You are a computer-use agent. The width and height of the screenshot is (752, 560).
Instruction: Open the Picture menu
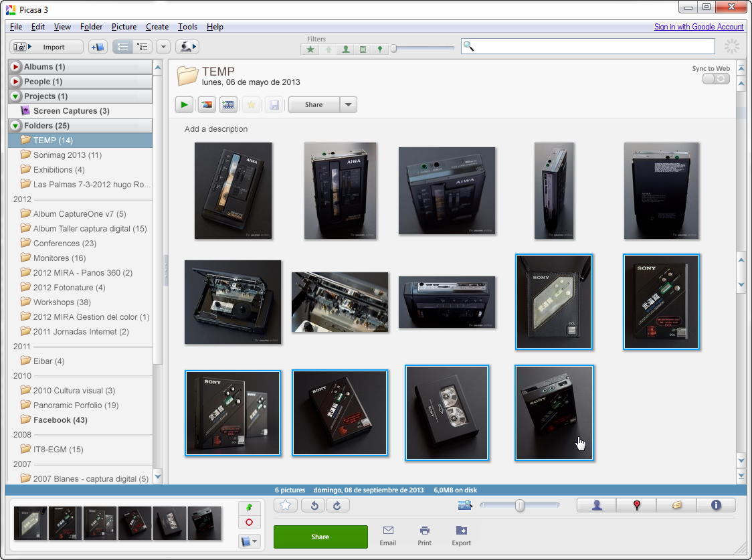pos(124,27)
